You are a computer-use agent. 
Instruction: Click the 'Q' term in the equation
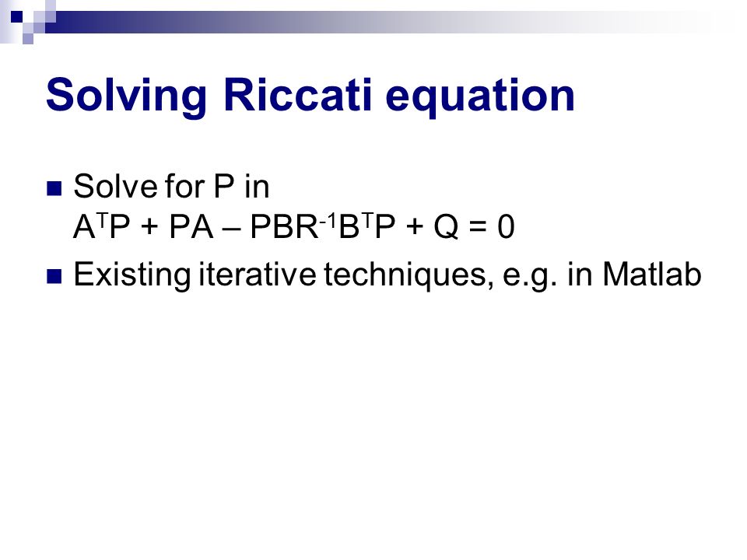[x=447, y=227]
